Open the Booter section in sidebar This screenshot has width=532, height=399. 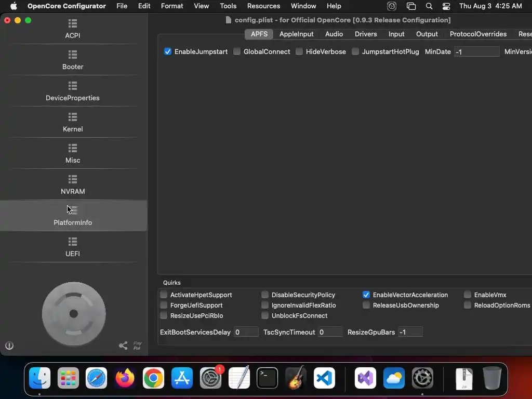point(73,60)
